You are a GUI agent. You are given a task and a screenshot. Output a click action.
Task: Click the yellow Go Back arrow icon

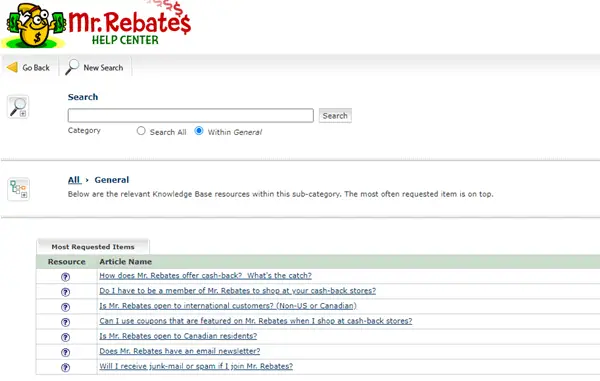coord(12,67)
